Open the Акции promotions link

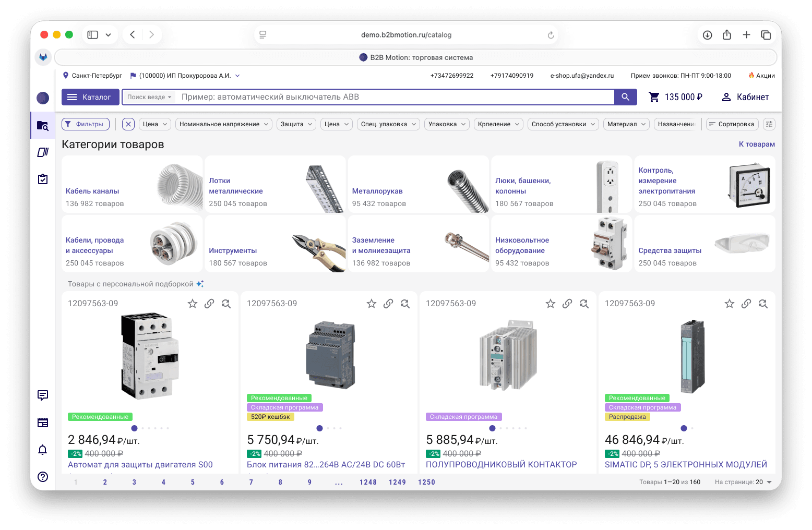[x=761, y=76]
